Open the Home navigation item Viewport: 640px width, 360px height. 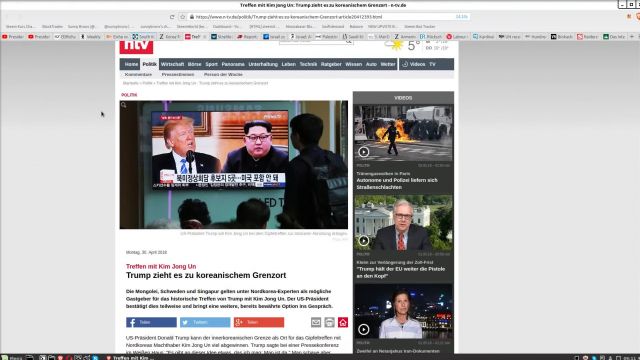(131, 64)
